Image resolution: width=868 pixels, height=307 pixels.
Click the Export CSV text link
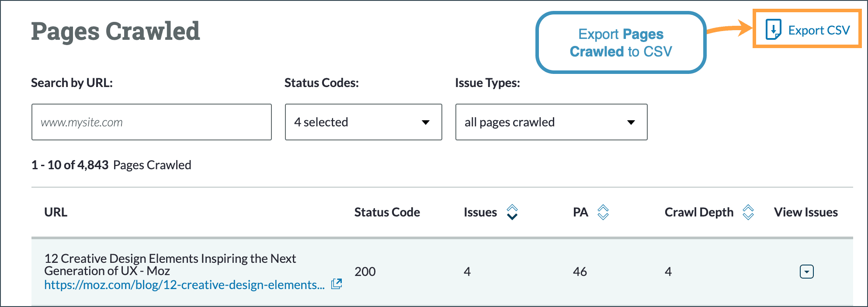819,30
